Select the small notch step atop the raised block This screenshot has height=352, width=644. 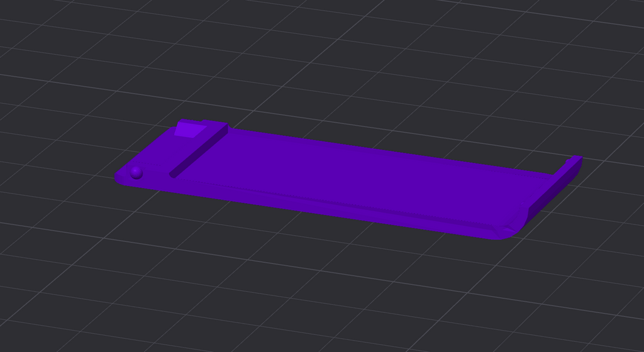(203, 121)
